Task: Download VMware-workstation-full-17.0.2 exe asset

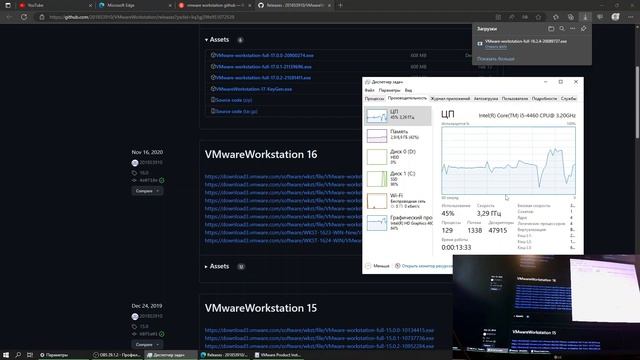Action: point(263,78)
